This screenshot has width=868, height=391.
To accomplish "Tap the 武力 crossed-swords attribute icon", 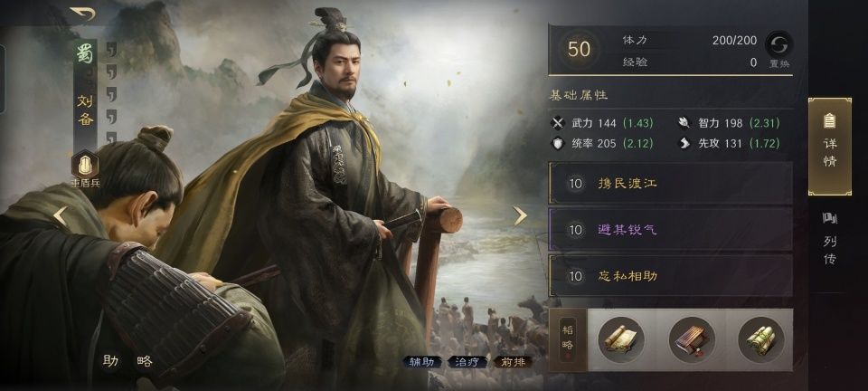I will [x=558, y=123].
